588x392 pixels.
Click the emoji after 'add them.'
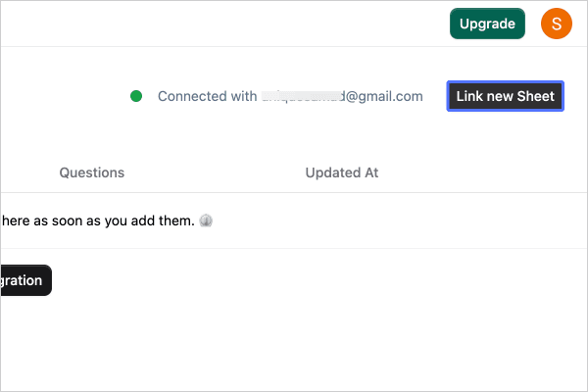pos(206,220)
